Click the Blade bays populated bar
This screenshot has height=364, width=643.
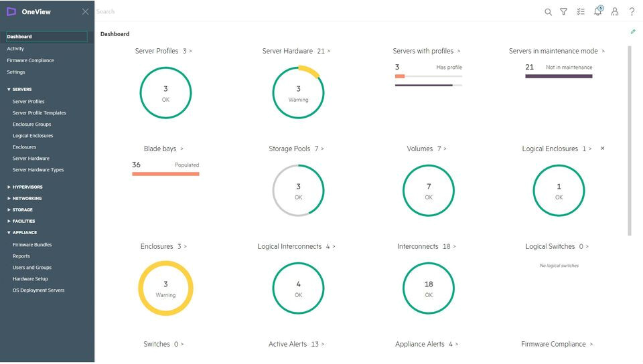165,174
